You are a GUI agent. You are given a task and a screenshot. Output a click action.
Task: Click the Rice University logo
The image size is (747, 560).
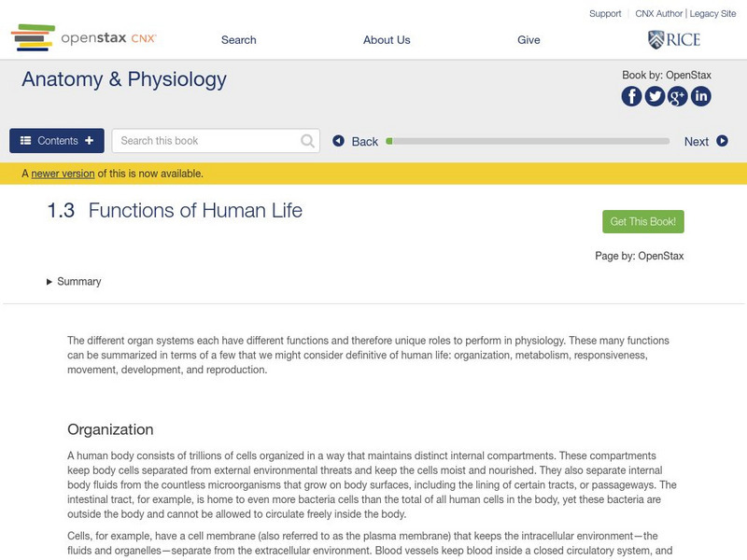[x=673, y=39]
